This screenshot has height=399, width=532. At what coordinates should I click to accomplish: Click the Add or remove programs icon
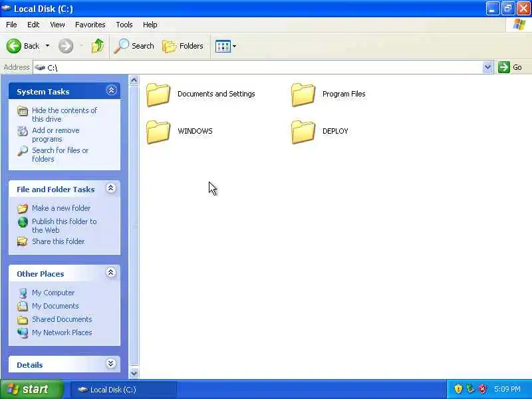[x=23, y=131]
